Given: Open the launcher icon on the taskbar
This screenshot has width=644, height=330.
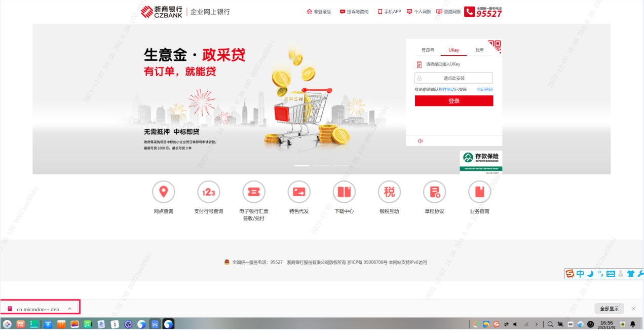Looking at the screenshot, I should tap(7, 324).
